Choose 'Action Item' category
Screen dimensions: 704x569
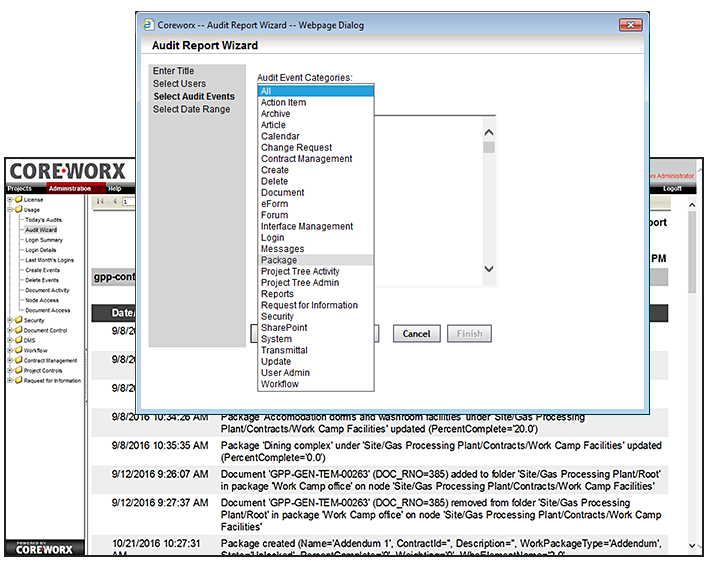tap(315, 102)
